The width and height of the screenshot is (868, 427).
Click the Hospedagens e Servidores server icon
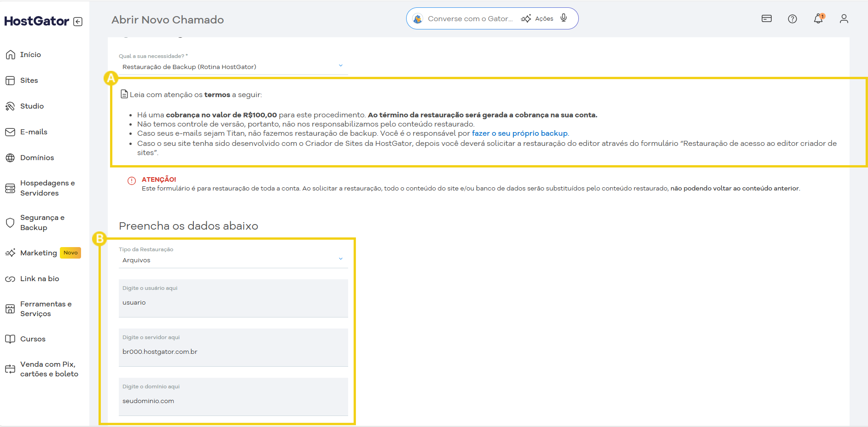[x=10, y=188]
